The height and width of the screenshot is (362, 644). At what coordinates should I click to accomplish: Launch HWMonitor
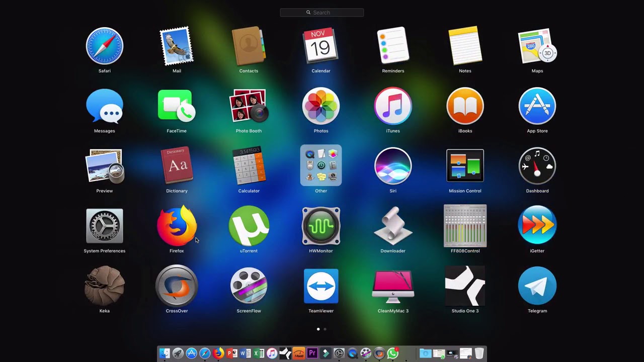coord(320,226)
